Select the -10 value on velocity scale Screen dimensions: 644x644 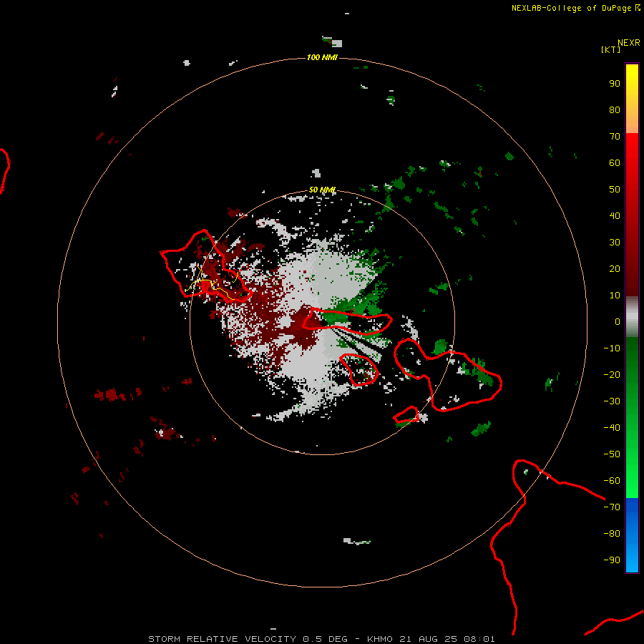click(612, 348)
